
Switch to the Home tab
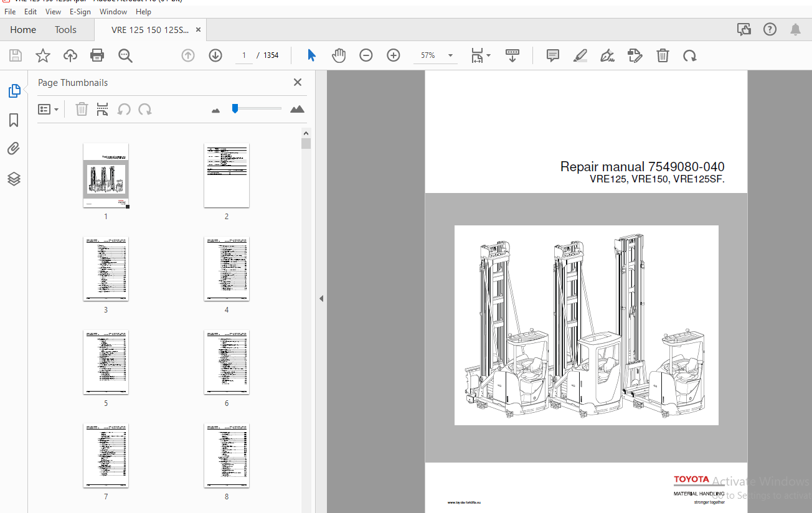coord(23,30)
